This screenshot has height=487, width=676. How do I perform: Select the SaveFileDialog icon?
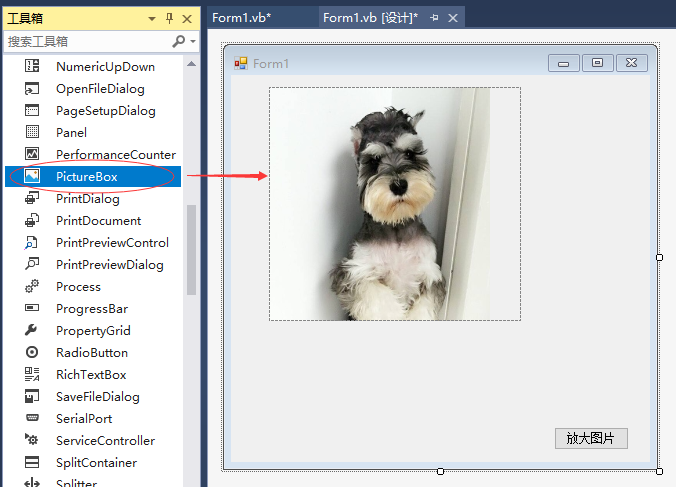tap(32, 396)
